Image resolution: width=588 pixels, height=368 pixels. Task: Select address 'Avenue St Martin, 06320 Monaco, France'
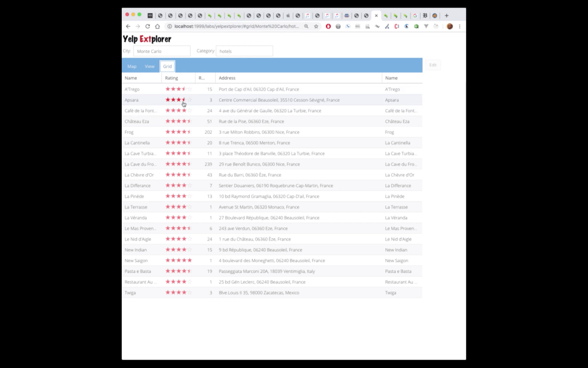259,207
